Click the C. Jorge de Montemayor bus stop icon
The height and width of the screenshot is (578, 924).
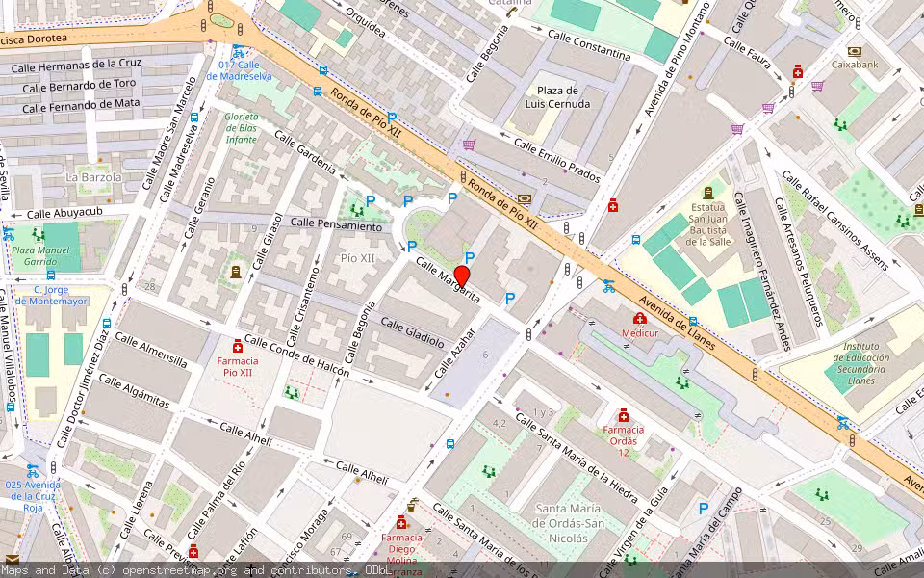tap(51, 276)
